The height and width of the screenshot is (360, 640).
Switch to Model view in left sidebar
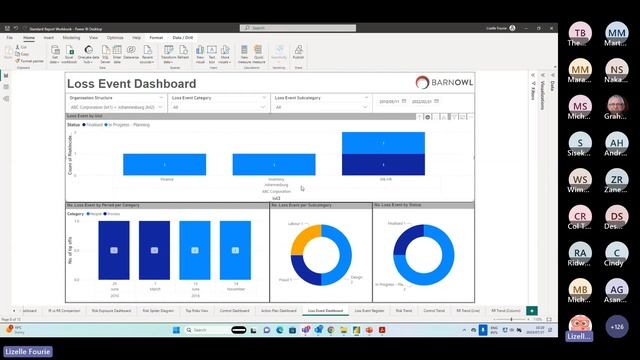[6, 99]
